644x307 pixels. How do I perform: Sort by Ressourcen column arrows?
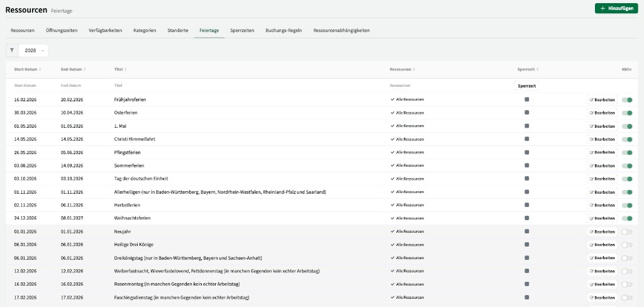(x=414, y=69)
